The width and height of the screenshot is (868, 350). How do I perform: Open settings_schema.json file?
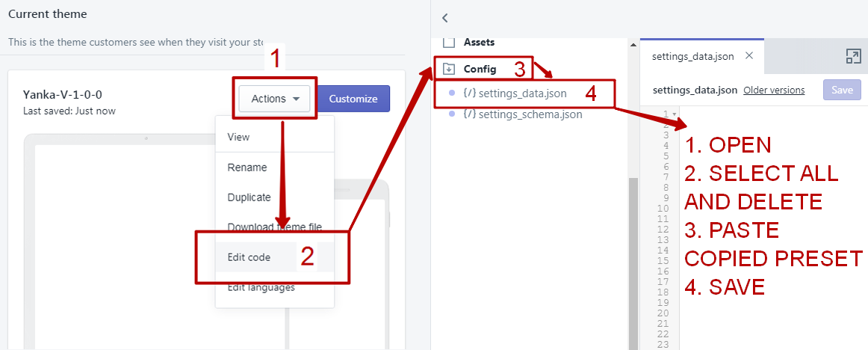click(530, 114)
